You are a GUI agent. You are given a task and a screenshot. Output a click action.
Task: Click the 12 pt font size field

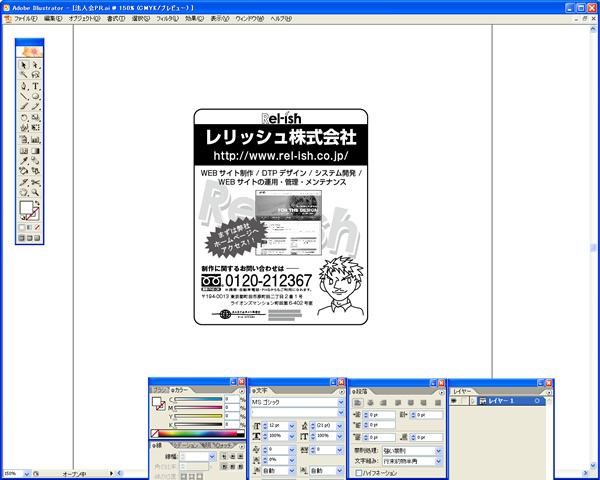coord(274,426)
